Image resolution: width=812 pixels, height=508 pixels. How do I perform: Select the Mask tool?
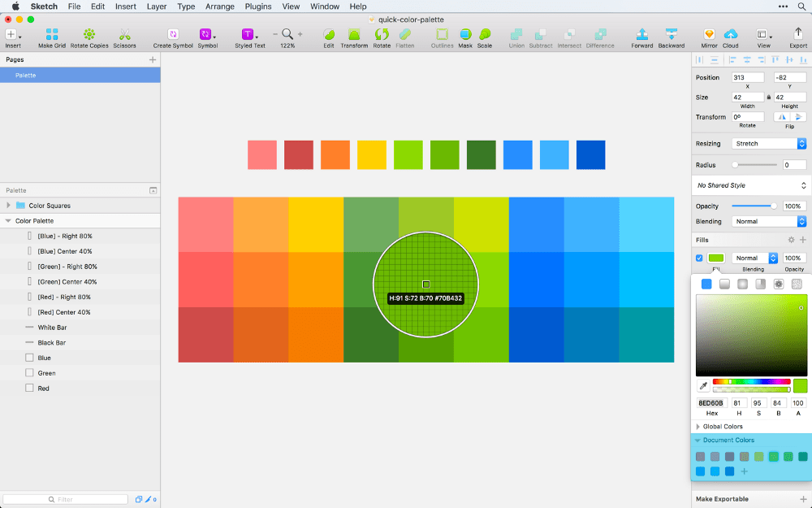click(465, 34)
